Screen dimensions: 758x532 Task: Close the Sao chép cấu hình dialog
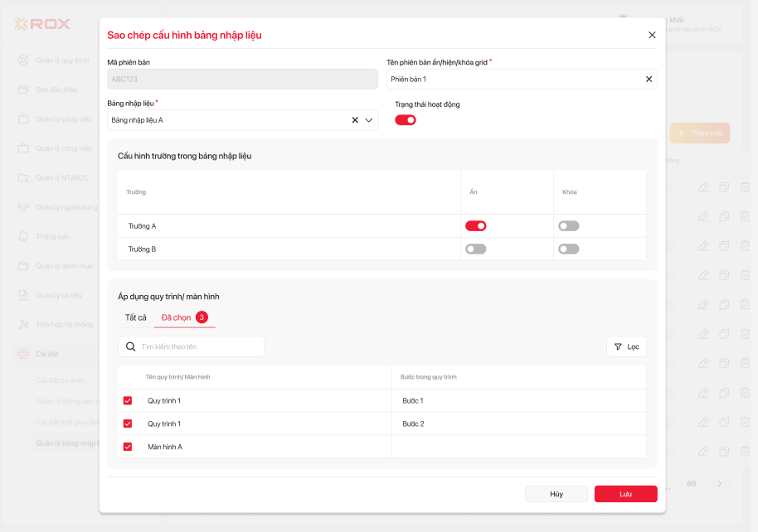(652, 35)
